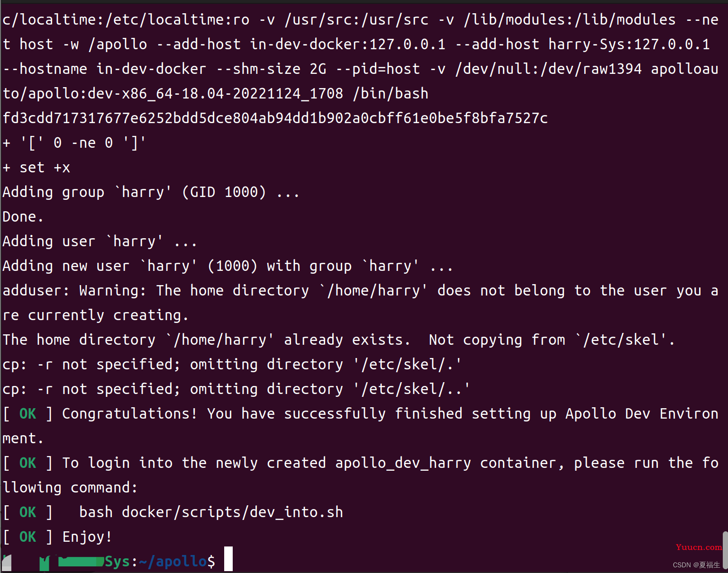This screenshot has width=728, height=573.
Task: Click the CSDN @夏福生 watermark text
Action: pos(696,565)
